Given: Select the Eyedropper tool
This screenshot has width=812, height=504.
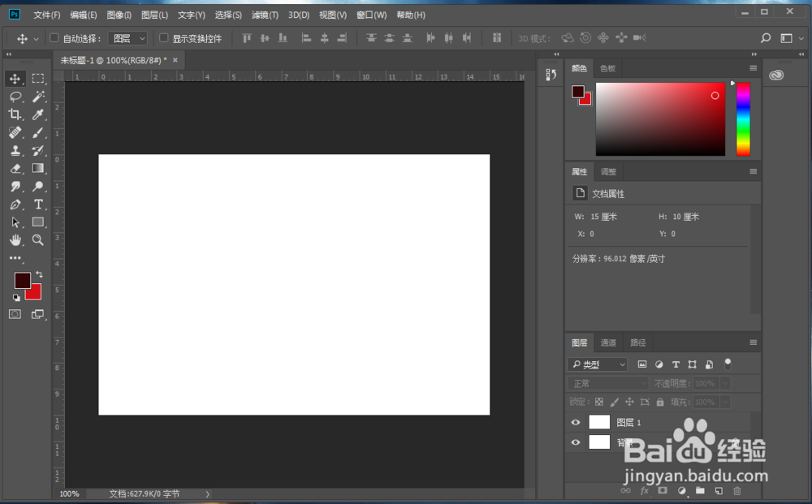Looking at the screenshot, I should [38, 114].
